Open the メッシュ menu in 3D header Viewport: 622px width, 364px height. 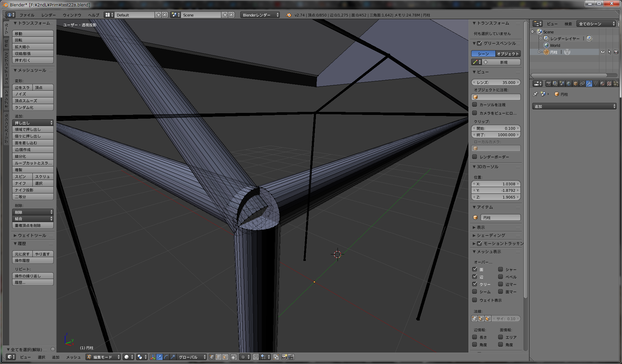click(73, 357)
